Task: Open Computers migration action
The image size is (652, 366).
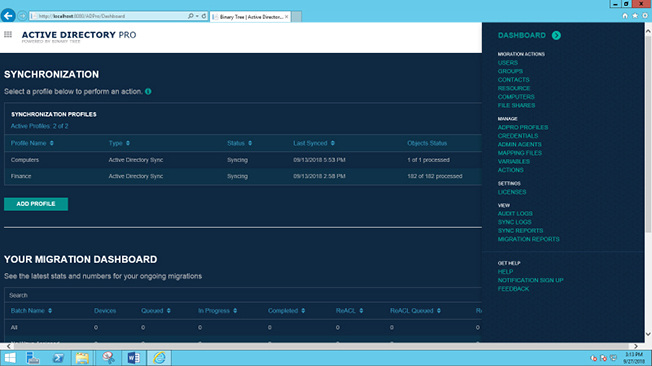Action: point(516,97)
